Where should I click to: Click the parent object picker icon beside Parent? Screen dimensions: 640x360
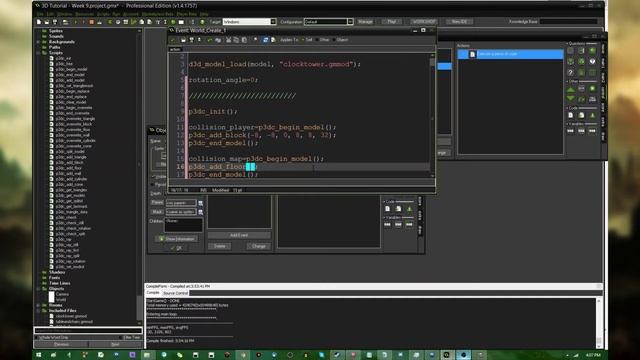200,203
